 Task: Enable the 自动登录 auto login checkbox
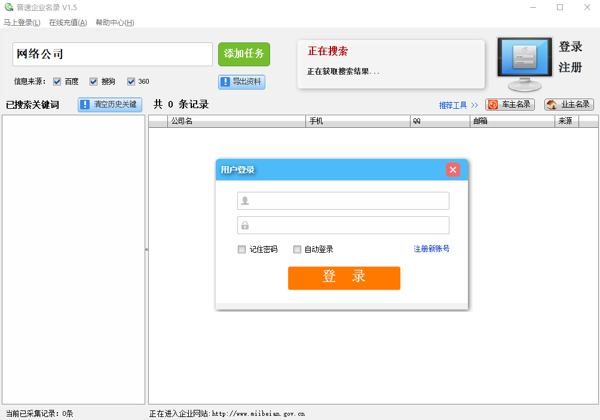click(297, 249)
